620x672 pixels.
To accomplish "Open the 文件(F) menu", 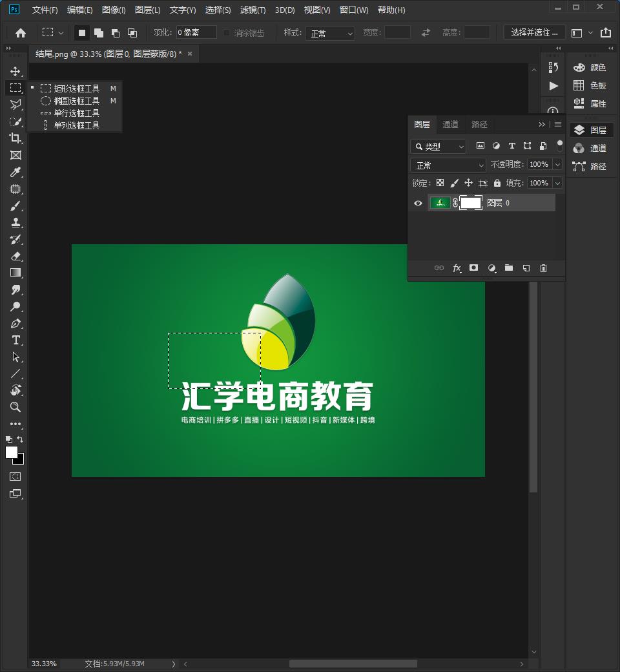I will 45,10.
